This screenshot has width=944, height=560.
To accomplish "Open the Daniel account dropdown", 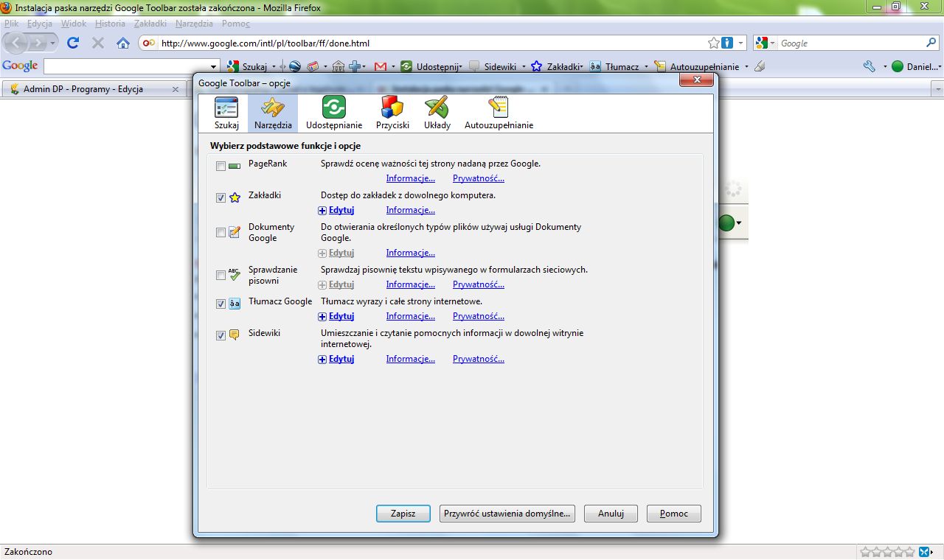I will pyautogui.click(x=916, y=66).
